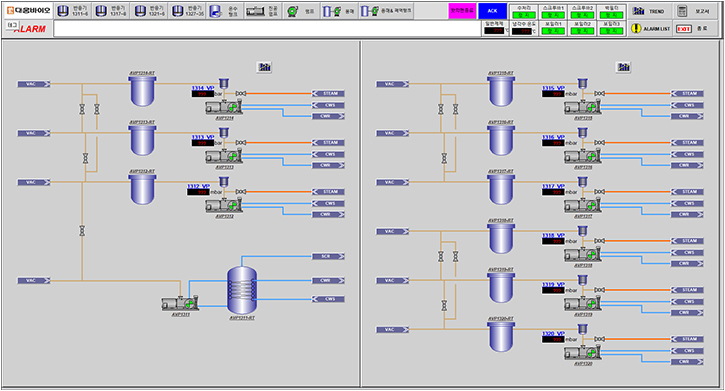725x391 pixels.
Task: Click the 보일러1 green status indicator
Action: (x=553, y=31)
